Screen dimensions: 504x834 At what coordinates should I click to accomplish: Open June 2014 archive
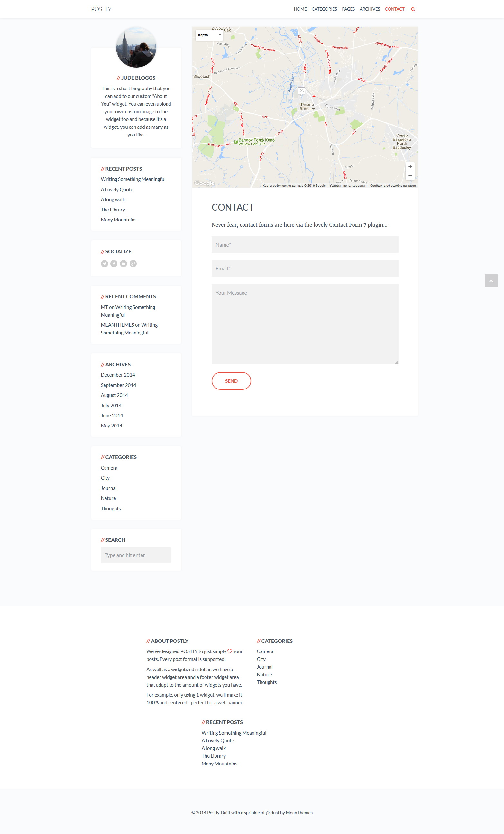tap(112, 416)
